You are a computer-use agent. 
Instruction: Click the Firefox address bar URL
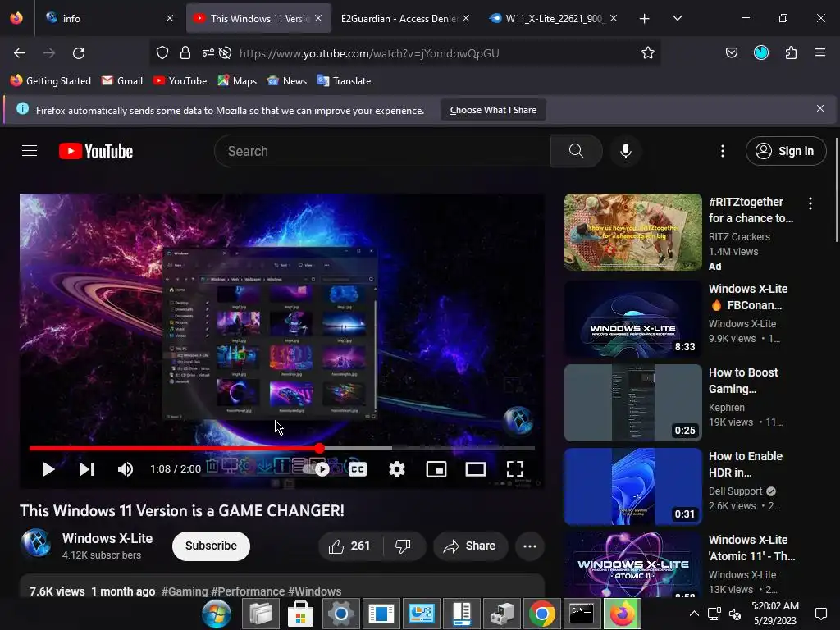(369, 53)
